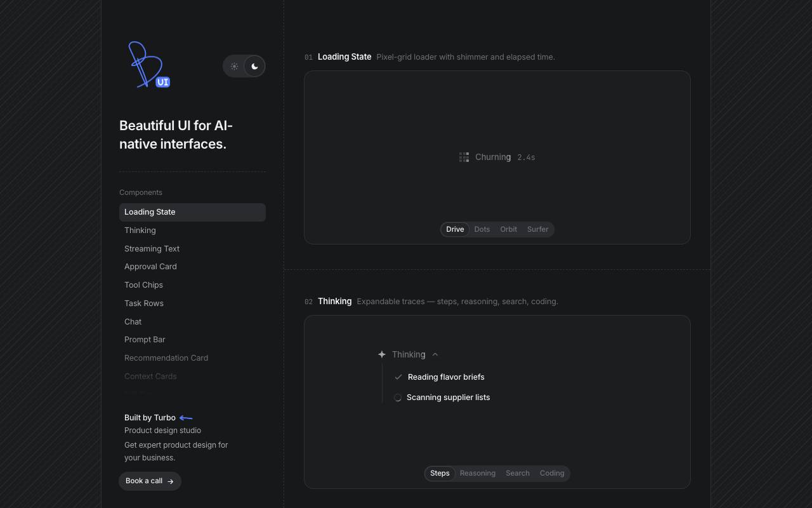Open the Chat component

point(192,322)
